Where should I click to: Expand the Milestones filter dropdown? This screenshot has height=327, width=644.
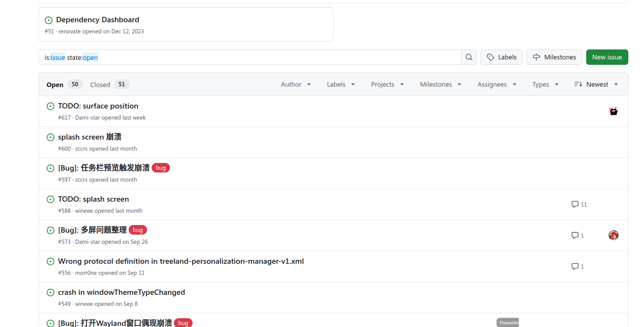point(441,84)
